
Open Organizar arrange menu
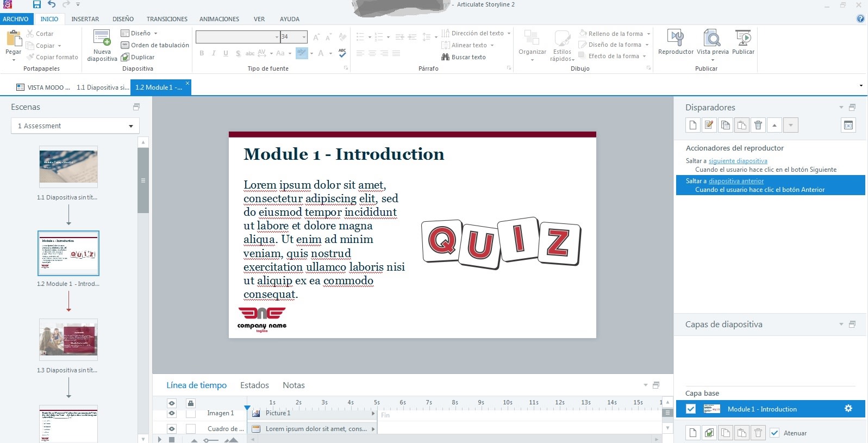click(532, 45)
